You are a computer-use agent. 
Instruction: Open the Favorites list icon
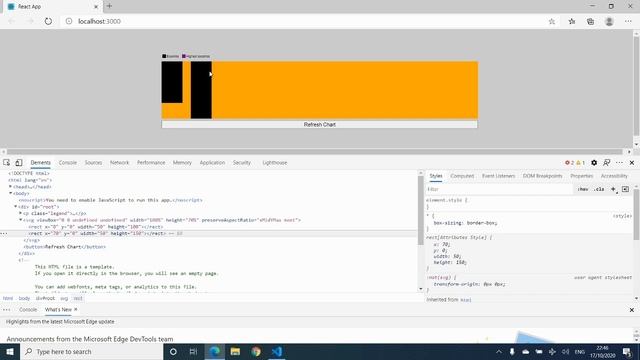pos(571,21)
